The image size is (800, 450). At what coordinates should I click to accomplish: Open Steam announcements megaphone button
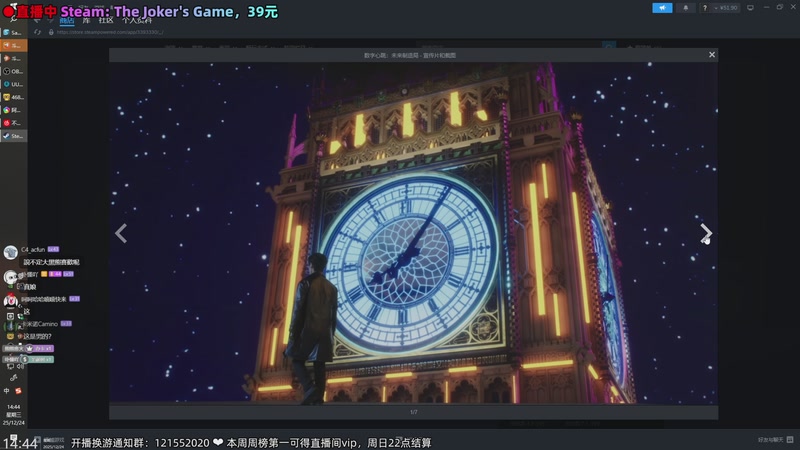(x=662, y=8)
